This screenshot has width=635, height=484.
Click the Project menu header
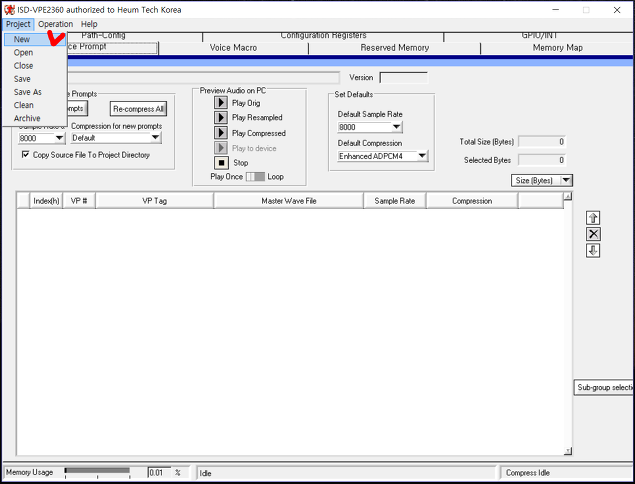18,24
